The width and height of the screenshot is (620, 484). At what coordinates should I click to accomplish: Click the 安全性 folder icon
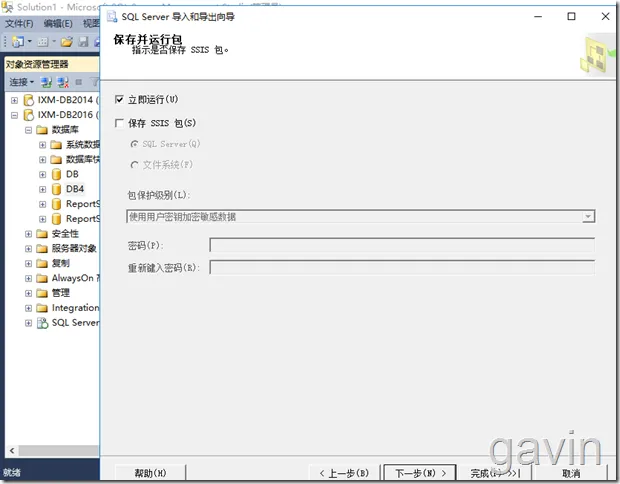[42, 234]
